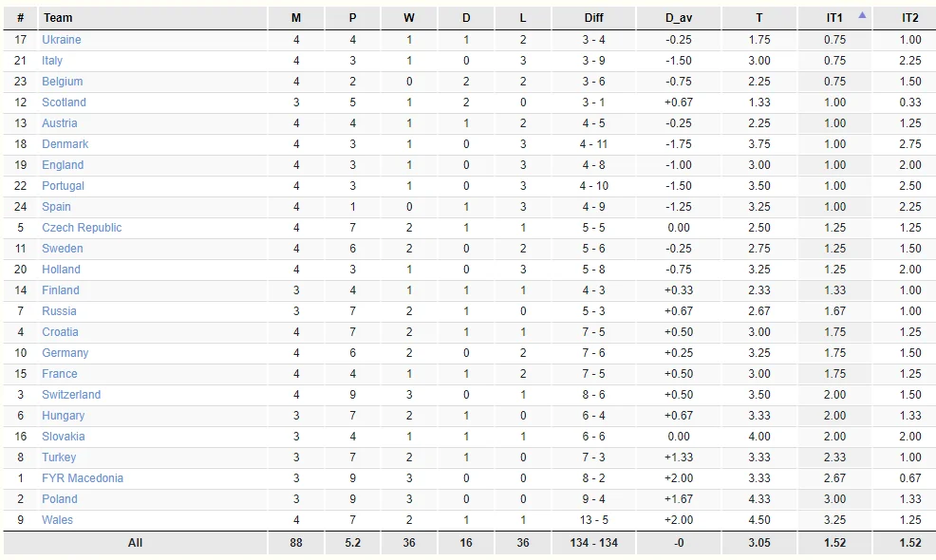
Task: Open the Wales team link
Action: pos(57,520)
